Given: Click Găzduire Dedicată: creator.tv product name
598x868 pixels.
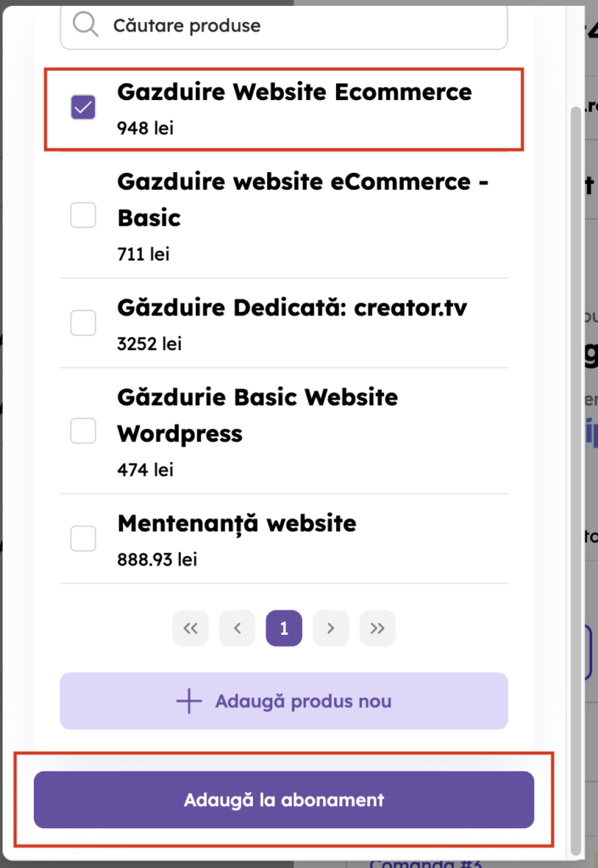Looking at the screenshot, I should coord(292,308).
